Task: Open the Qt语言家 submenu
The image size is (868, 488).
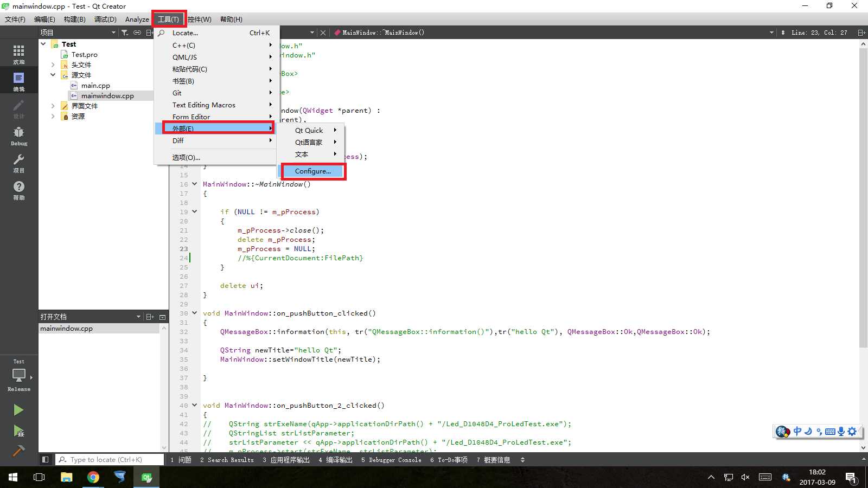Action: click(311, 142)
